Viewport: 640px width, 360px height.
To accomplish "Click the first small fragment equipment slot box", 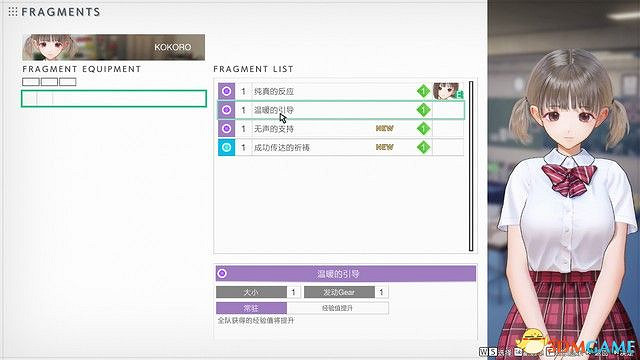I will (x=31, y=82).
